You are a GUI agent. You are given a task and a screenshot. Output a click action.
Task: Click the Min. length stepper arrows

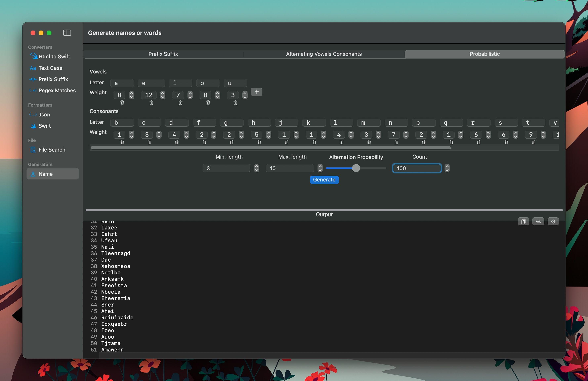(x=256, y=168)
